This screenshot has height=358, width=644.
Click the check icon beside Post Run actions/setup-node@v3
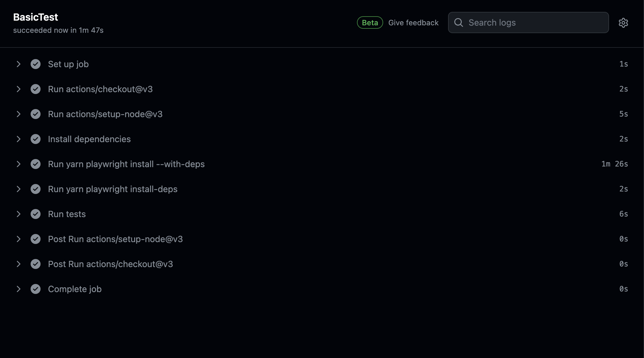click(36, 239)
